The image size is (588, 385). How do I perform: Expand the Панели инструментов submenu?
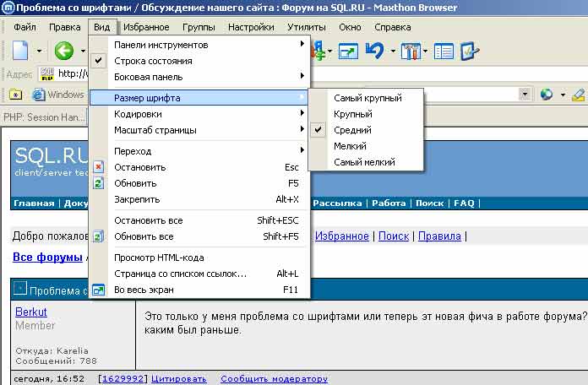[161, 45]
